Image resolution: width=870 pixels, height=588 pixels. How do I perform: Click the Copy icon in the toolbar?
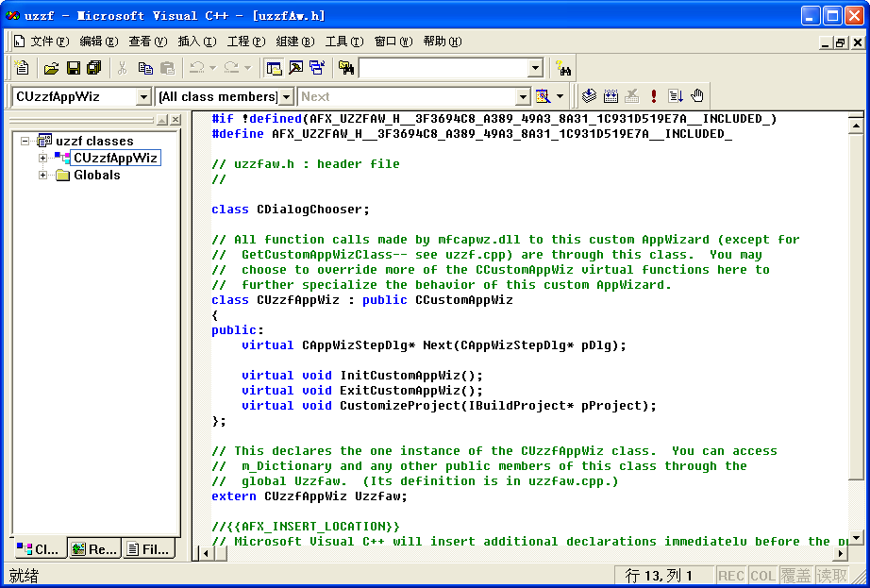[x=145, y=68]
